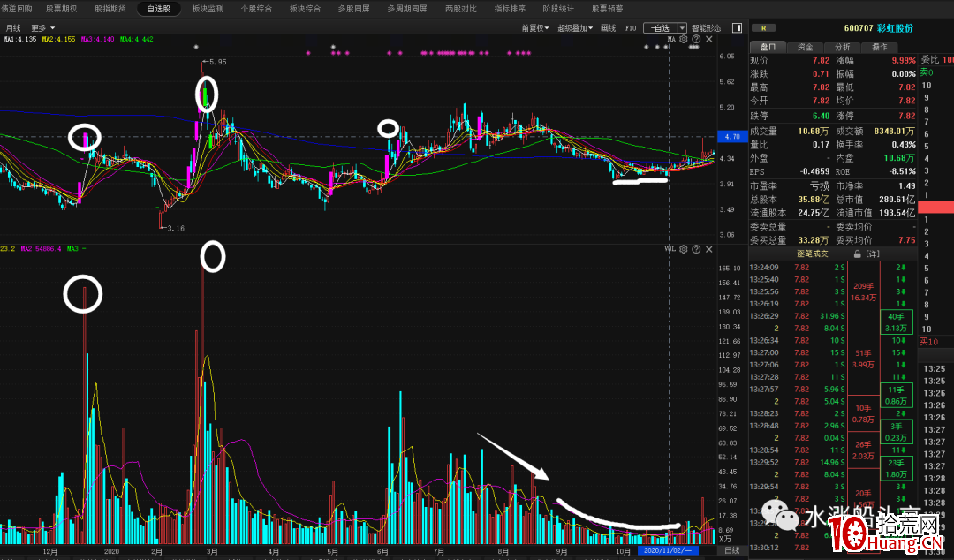Viewport: 954px width, 560px height.
Task: Click the R badge beside stock code
Action: coord(762,28)
